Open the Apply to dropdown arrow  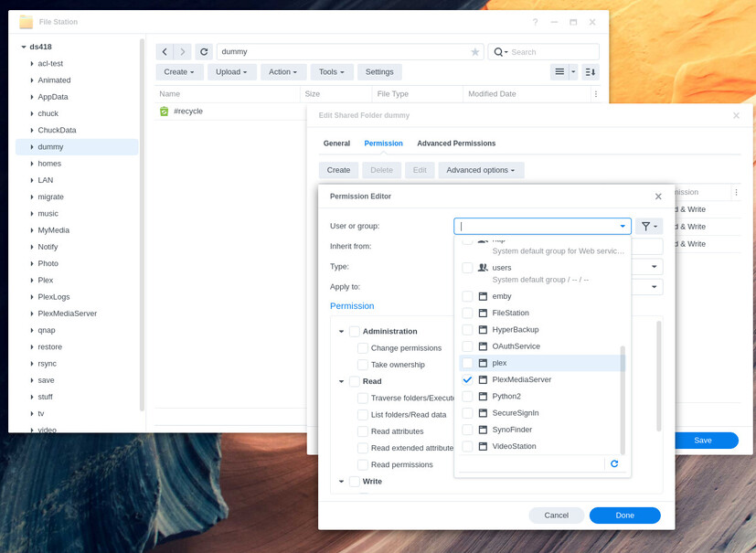point(655,287)
